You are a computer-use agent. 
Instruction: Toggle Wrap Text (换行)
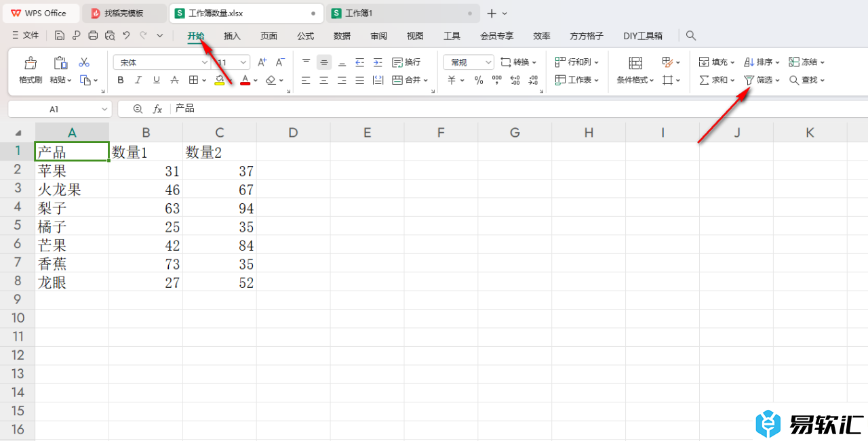(406, 62)
